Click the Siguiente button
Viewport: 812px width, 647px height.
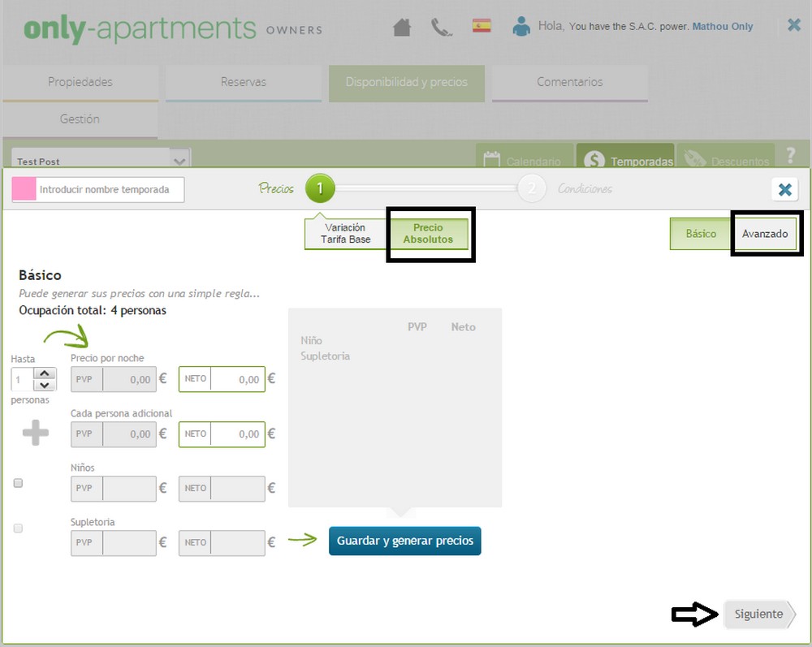758,615
